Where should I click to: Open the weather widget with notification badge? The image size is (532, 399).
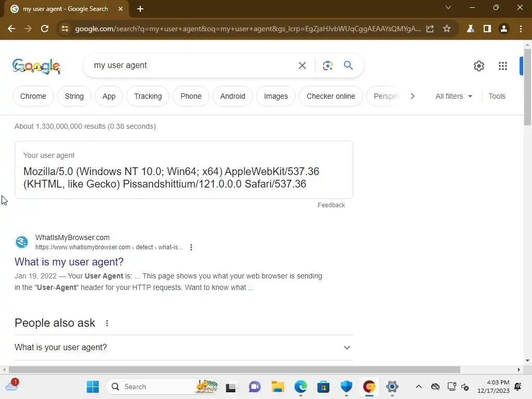(x=12, y=385)
